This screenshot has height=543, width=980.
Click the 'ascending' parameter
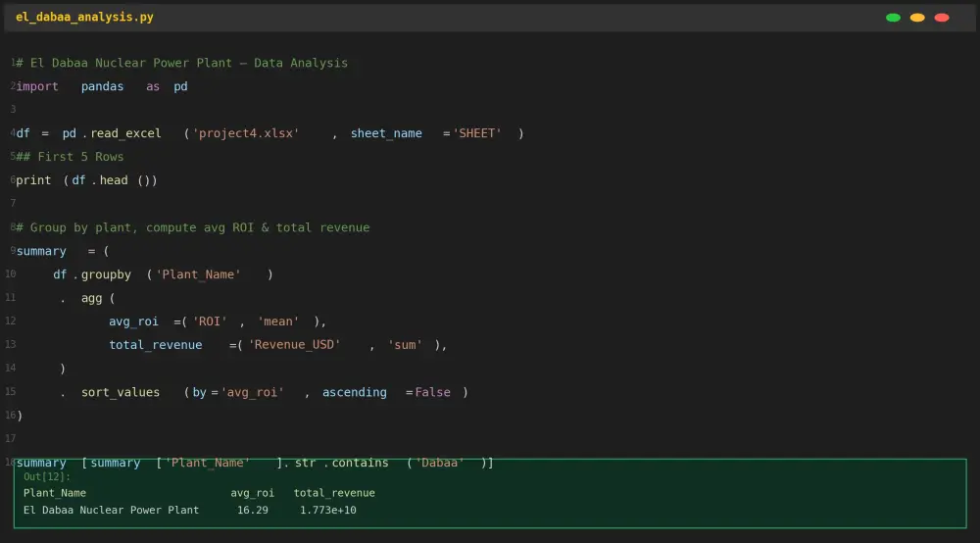tap(355, 392)
